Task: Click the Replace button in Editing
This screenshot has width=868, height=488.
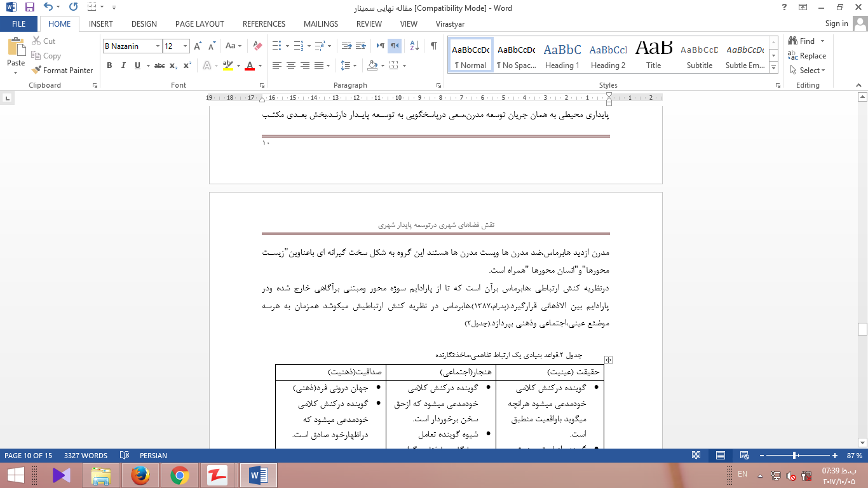Action: click(x=807, y=56)
